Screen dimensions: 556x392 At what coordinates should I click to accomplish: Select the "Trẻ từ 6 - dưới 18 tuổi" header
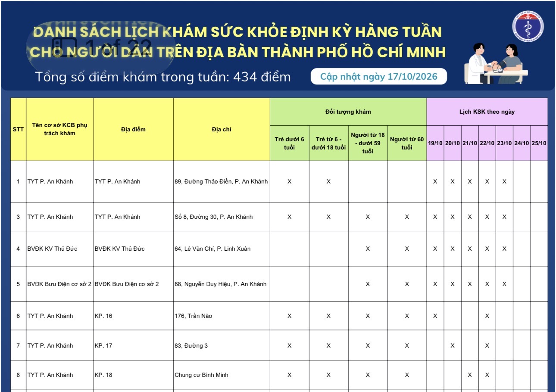[328, 143]
